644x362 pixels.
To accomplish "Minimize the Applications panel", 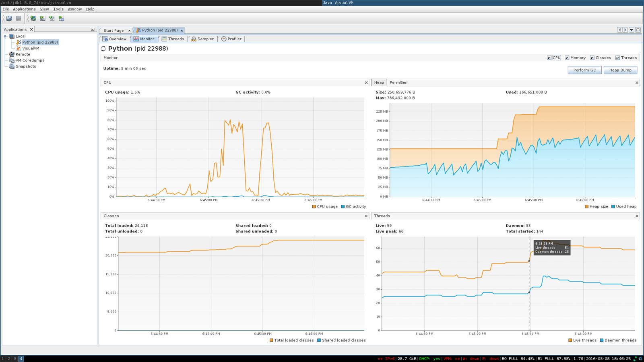I will 93,29.
